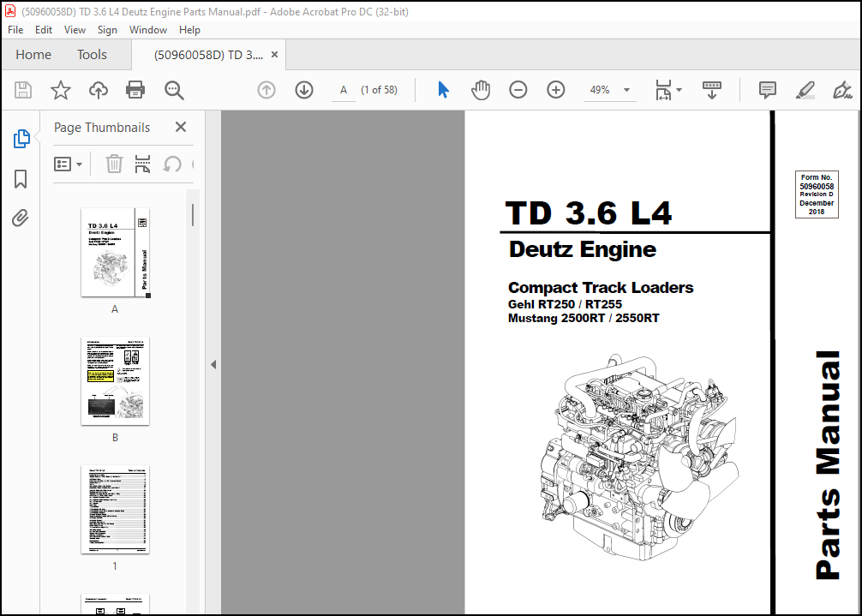Activate the Hand pan tool

pos(481,90)
